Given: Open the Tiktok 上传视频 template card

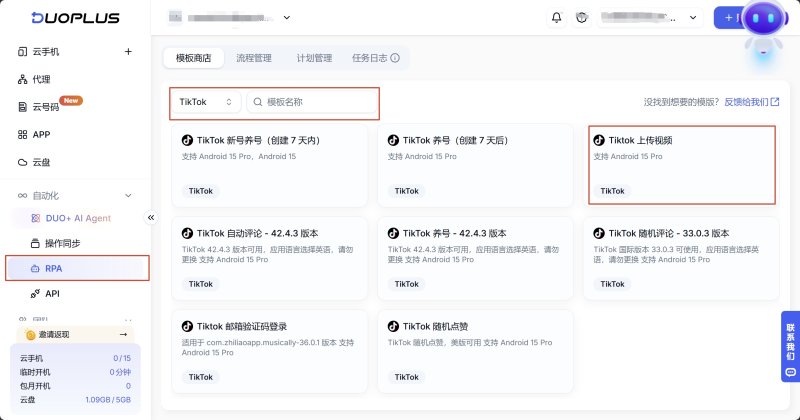Looking at the screenshot, I should click(x=682, y=165).
